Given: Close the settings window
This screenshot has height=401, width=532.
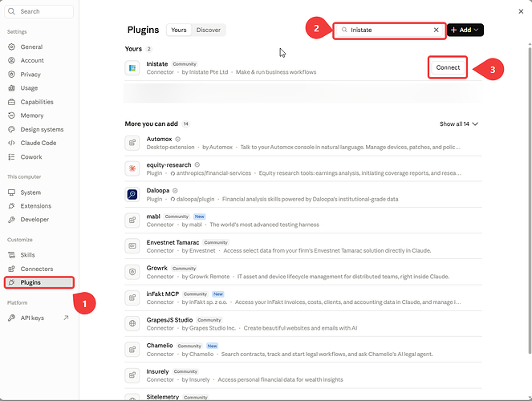Looking at the screenshot, I should pyautogui.click(x=521, y=11).
